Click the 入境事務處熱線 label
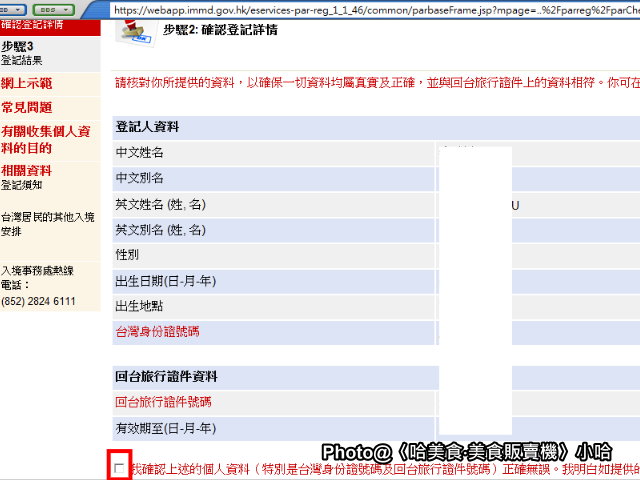Image resolution: width=640 pixels, height=480 pixels. point(37,271)
